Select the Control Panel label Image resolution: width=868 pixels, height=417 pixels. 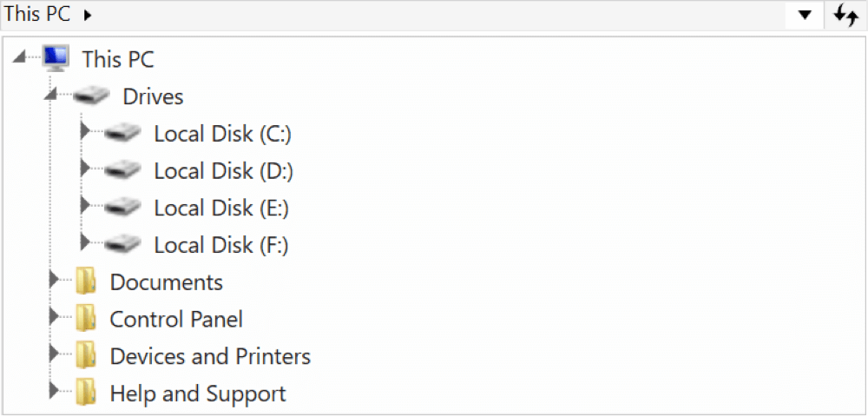point(176,320)
